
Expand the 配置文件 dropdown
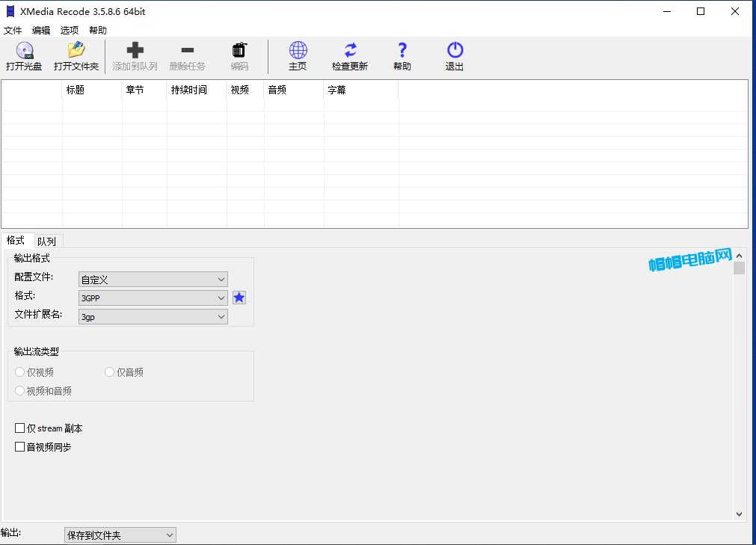153,280
